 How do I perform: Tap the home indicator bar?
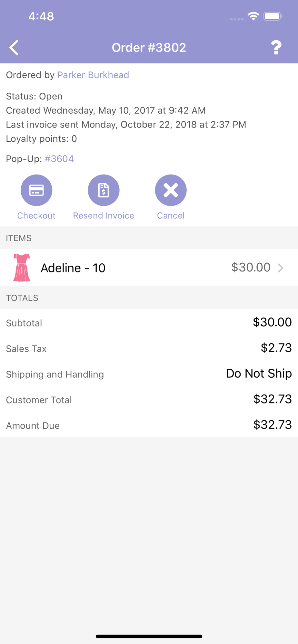[x=149, y=636]
